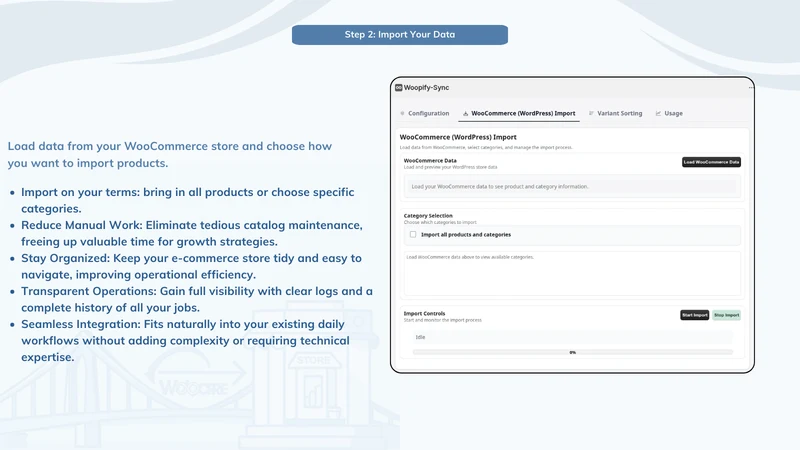Open the three-dots menu of Woopify-Sync
Image resolution: width=800 pixels, height=450 pixels.
click(751, 88)
